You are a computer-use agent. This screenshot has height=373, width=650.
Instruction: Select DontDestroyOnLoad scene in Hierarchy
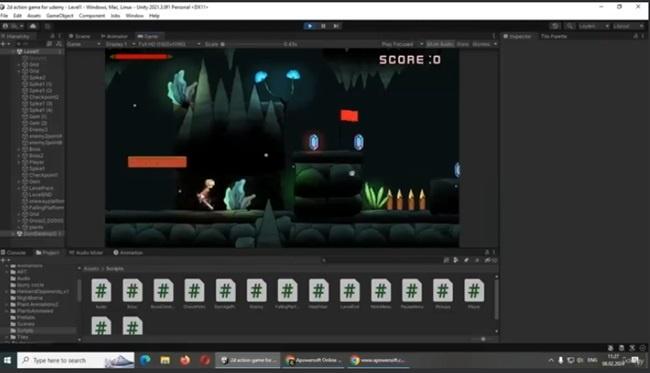37,234
